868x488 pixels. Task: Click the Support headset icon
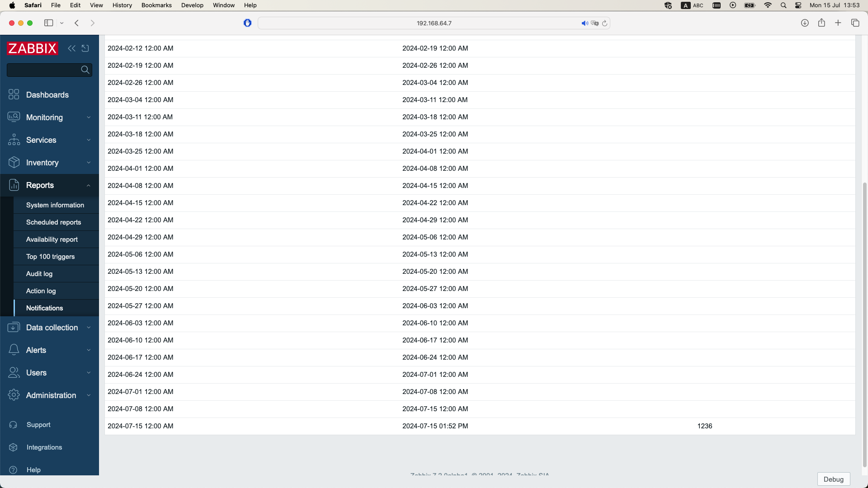[14, 425]
